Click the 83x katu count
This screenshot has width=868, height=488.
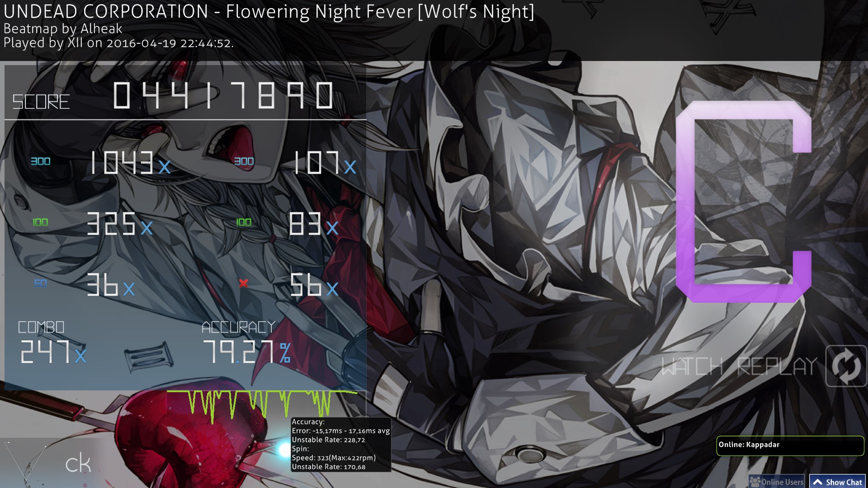[314, 224]
